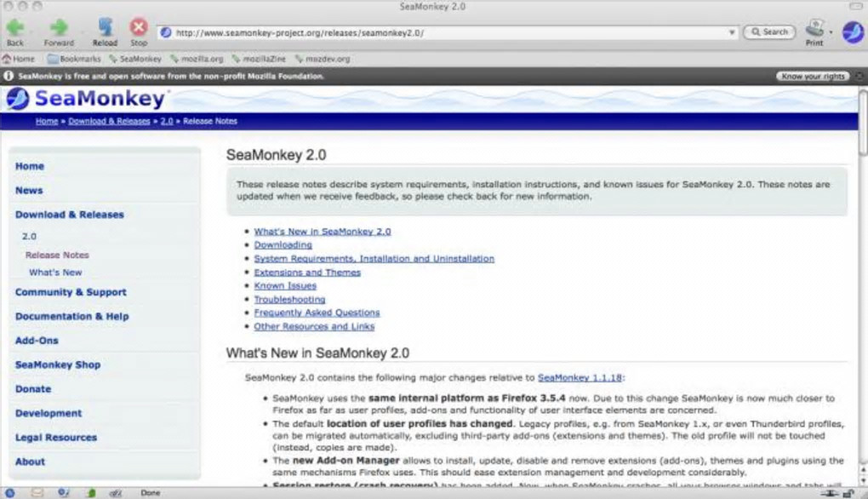
Task: Open the Donate sidebar link
Action: (x=33, y=389)
